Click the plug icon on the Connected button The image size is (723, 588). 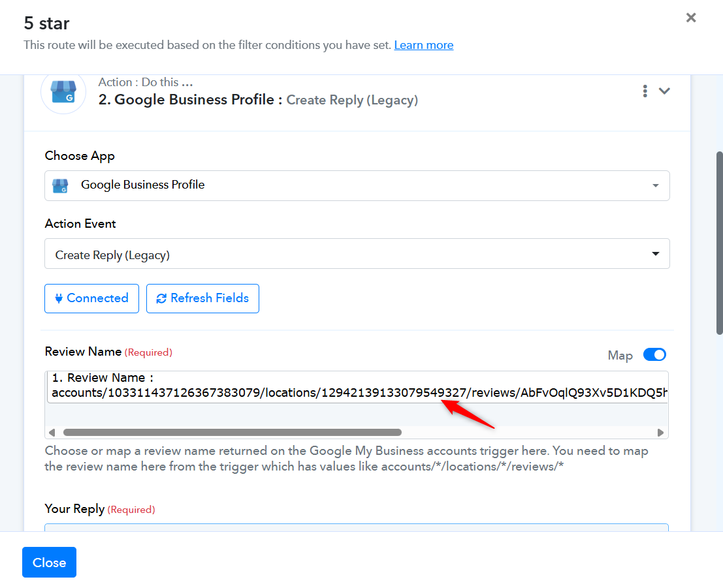click(59, 299)
